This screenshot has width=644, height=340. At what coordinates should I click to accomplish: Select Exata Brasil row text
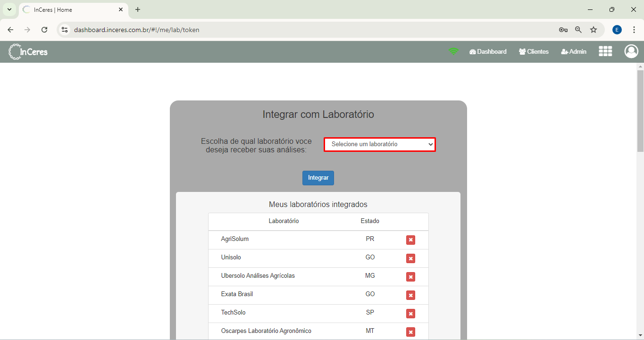[x=237, y=294]
